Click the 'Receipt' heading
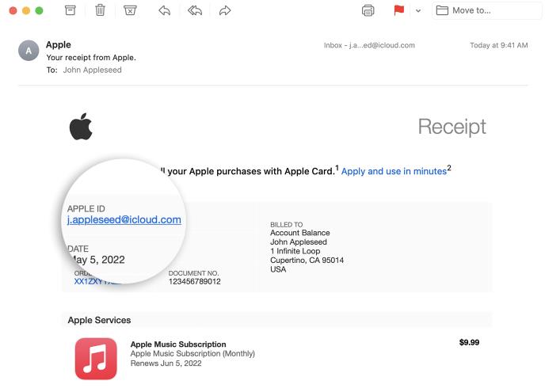The width and height of the screenshot is (545, 392). coord(452,127)
